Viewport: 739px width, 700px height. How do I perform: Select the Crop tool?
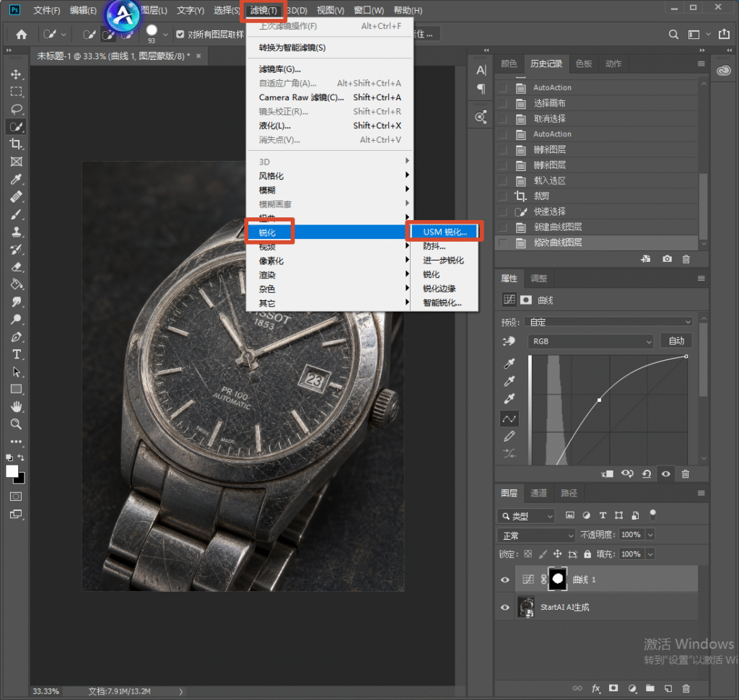[x=16, y=144]
